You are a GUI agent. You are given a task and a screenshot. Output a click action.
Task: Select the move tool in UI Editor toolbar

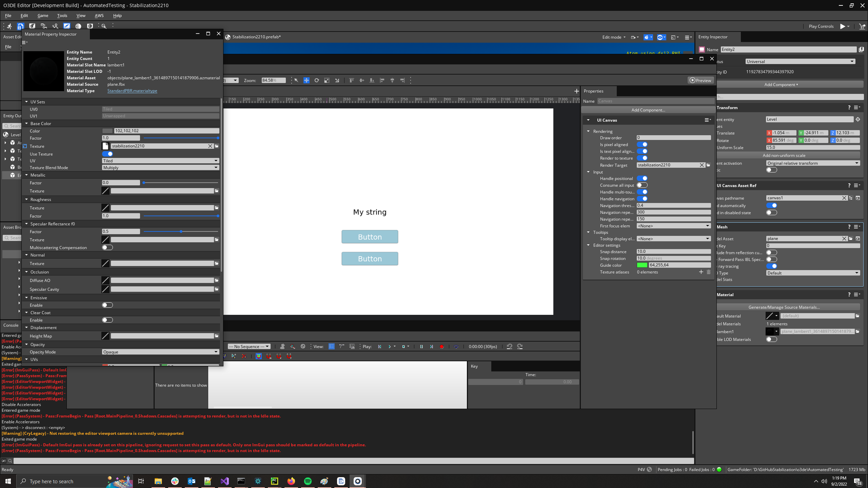[x=306, y=80]
